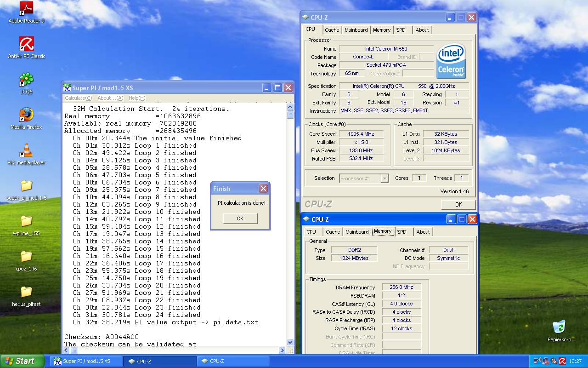The height and width of the screenshot is (368, 588).
Task: Click the FSB:DRAM value 1:2
Action: pos(401,295)
